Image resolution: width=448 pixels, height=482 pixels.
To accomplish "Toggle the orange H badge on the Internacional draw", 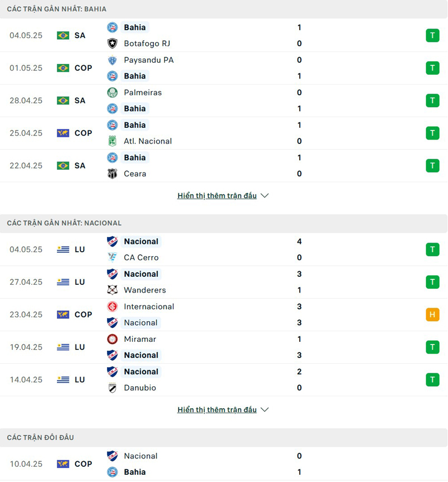I will click(432, 314).
